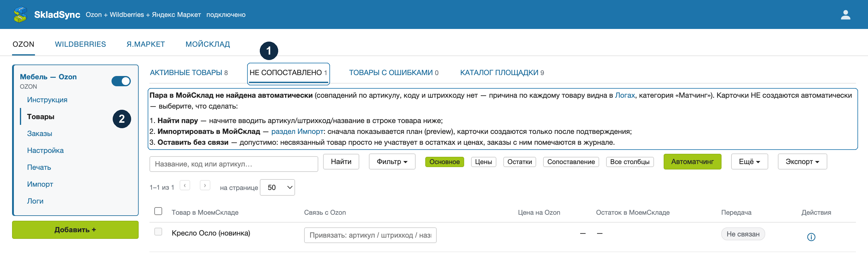Viewport: 868px width, 269px height.
Task: Open the Ещё dropdown
Action: pos(749,161)
